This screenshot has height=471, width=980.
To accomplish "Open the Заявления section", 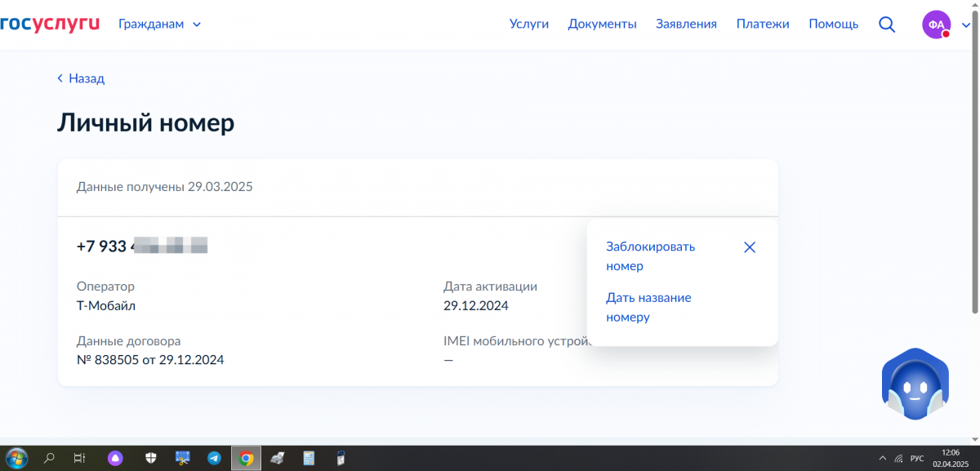I will click(x=686, y=24).
